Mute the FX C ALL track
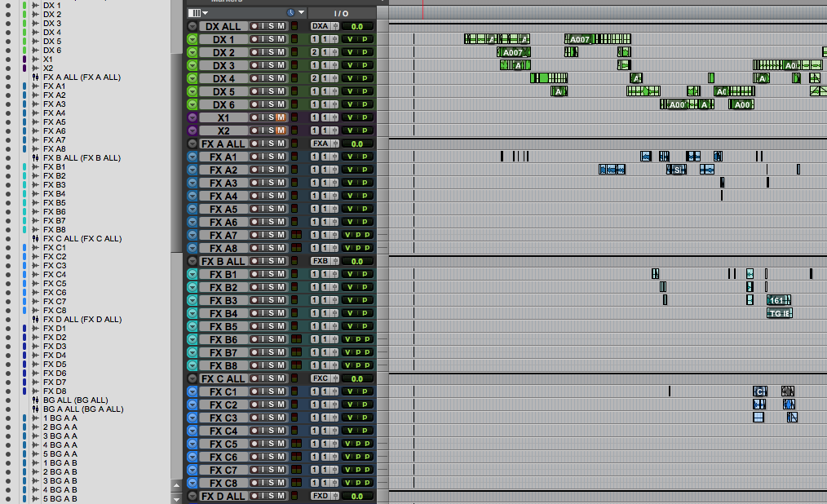 [281, 378]
